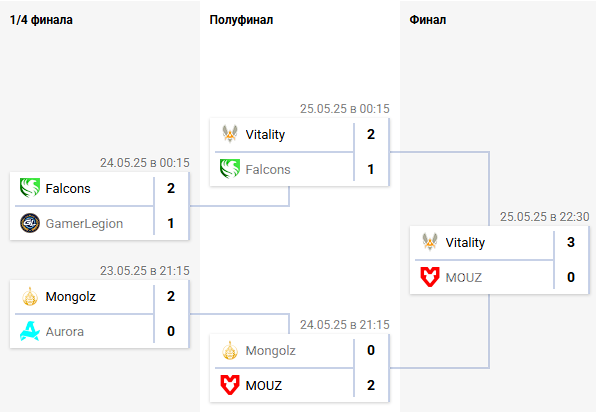
Task: Open the GamerLegion team name link
Action: pos(84,223)
